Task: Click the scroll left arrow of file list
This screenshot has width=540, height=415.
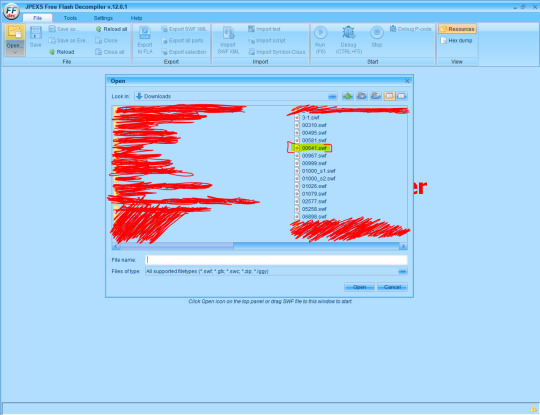Action: [115, 246]
